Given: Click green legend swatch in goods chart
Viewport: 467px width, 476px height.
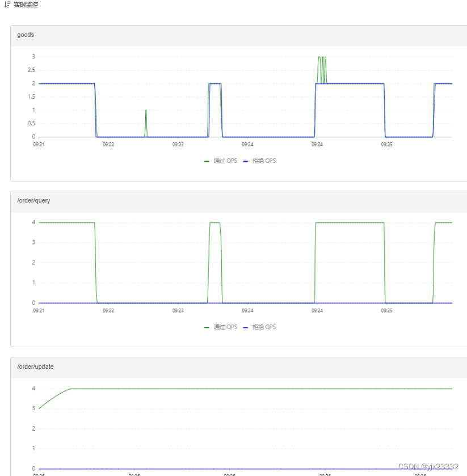Looking at the screenshot, I should (207, 161).
